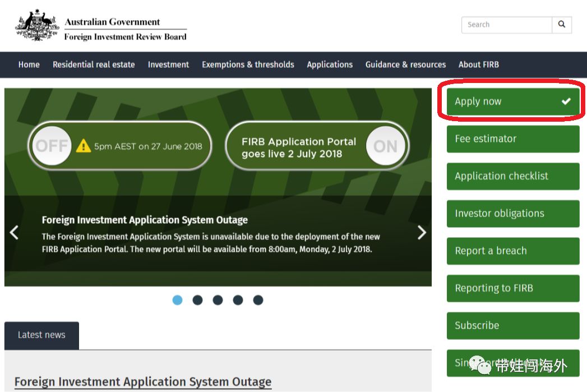Screen dimensions: 587x392
Task: Open the About FIRB menu
Action: [x=478, y=64]
